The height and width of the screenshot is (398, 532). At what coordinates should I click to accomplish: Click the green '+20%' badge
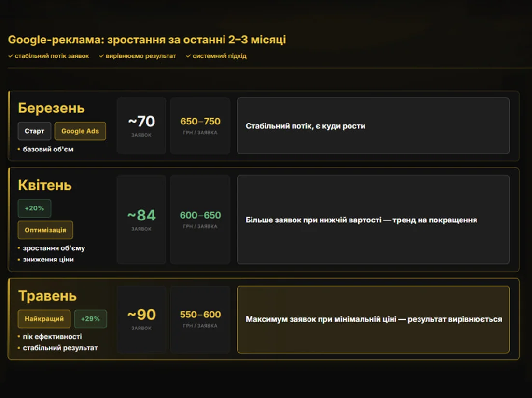[34, 208]
